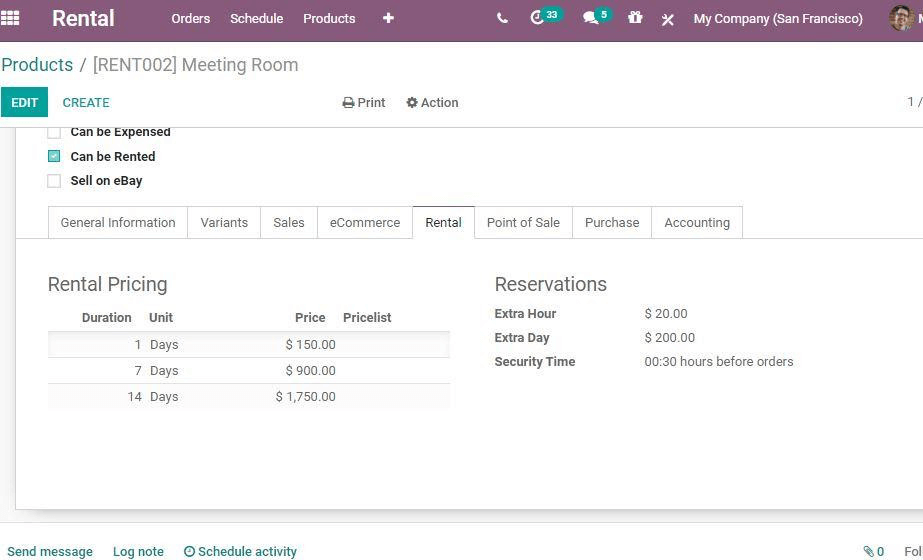The image size is (923, 560).
Task: Click the Price column header
Action: (x=310, y=317)
